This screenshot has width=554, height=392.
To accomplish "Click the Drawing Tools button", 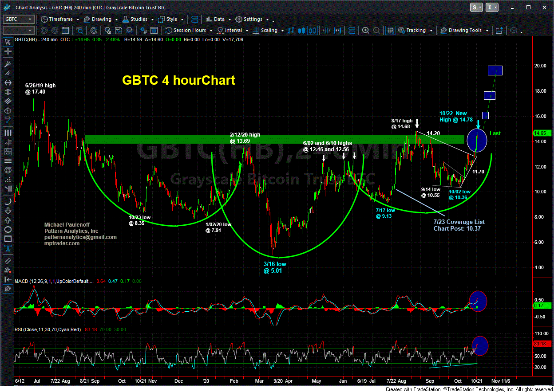I will coord(460,30).
